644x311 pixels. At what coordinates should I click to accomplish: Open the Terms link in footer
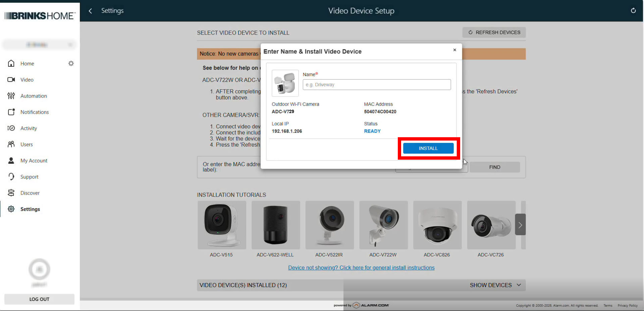(608, 306)
